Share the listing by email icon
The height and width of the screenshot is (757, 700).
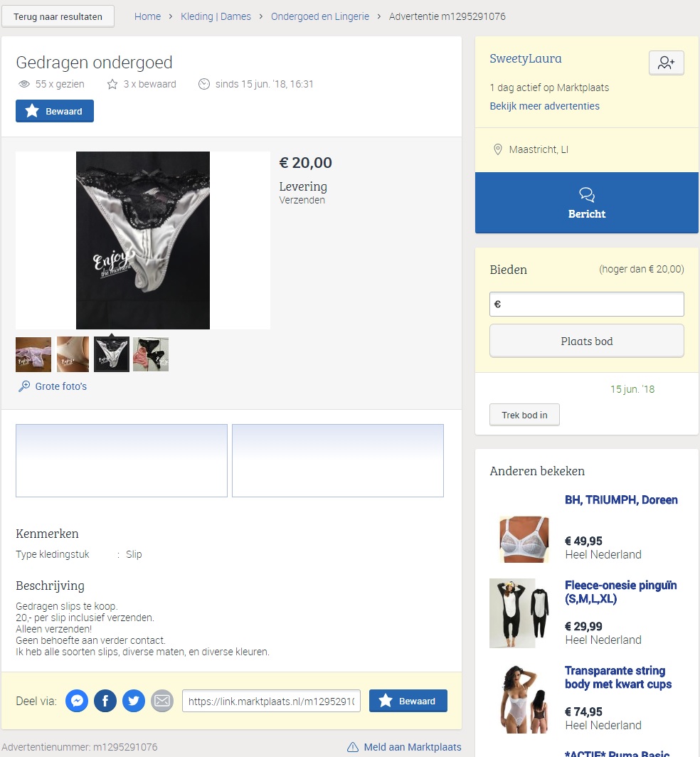click(162, 701)
